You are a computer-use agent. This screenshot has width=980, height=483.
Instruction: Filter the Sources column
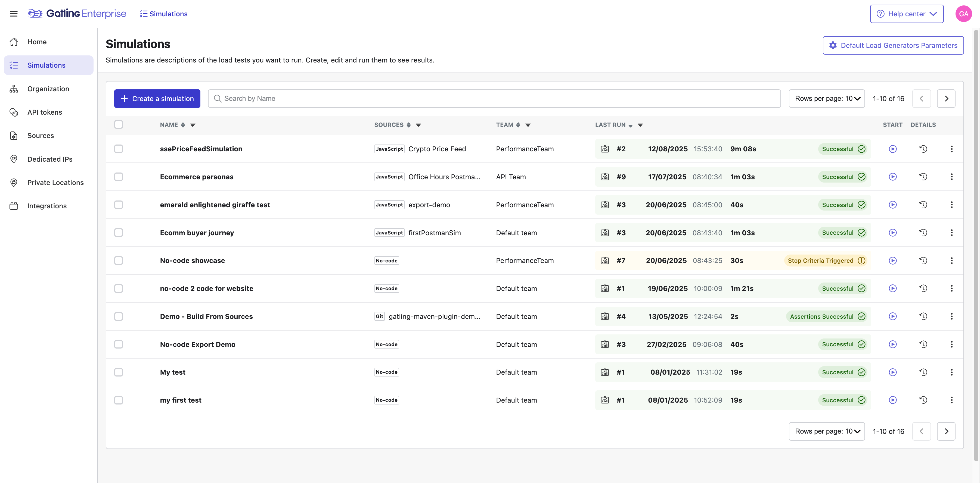point(418,125)
